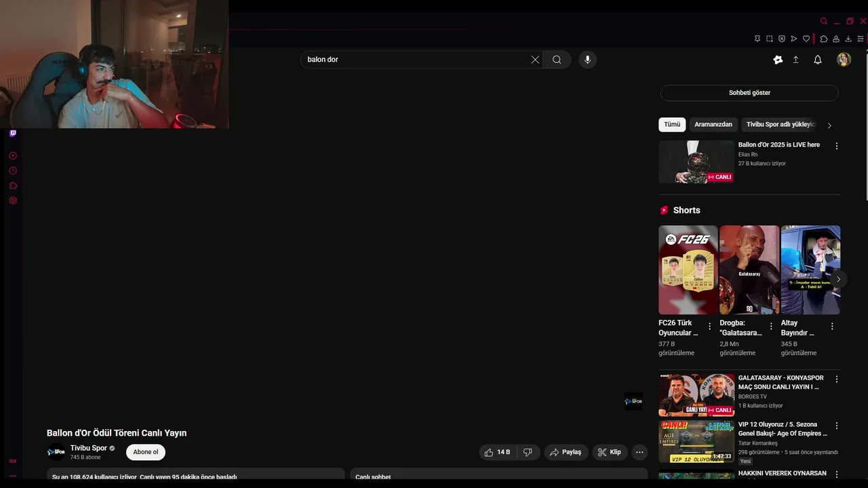This screenshot has height=488, width=868.
Task: Open Age of Empires VIP 12 thumbnail
Action: pos(696,441)
